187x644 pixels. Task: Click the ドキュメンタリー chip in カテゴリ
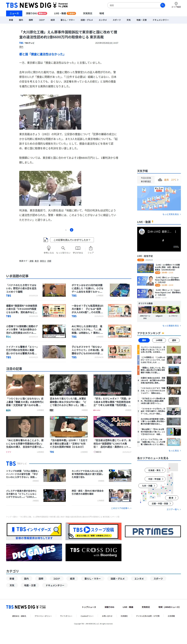(x=55, y=585)
